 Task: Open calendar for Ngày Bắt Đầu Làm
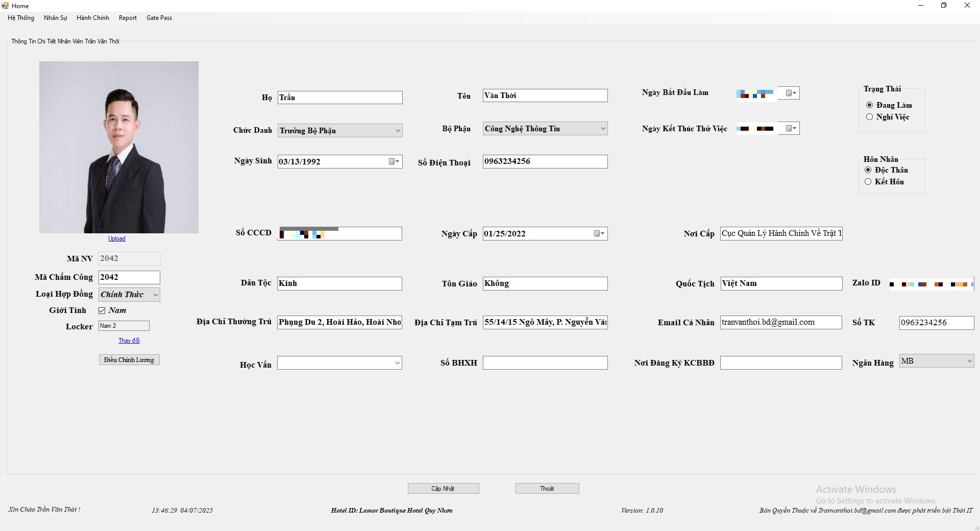(x=791, y=93)
